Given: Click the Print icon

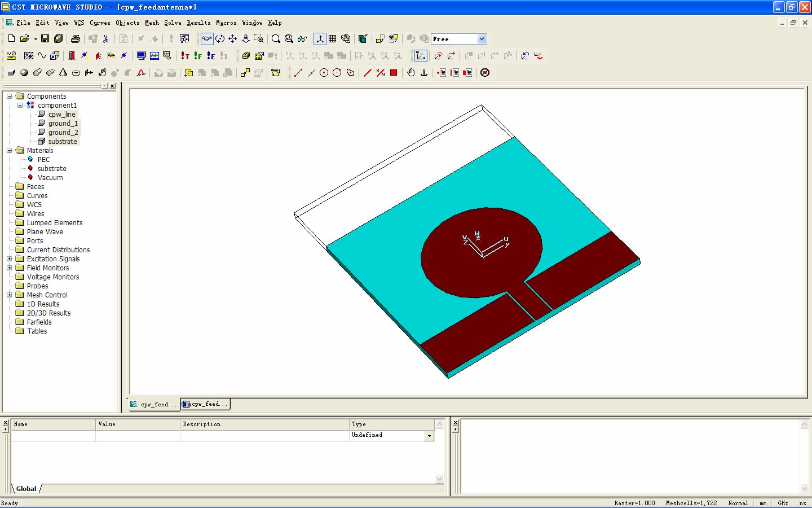Looking at the screenshot, I should pyautogui.click(x=75, y=39).
